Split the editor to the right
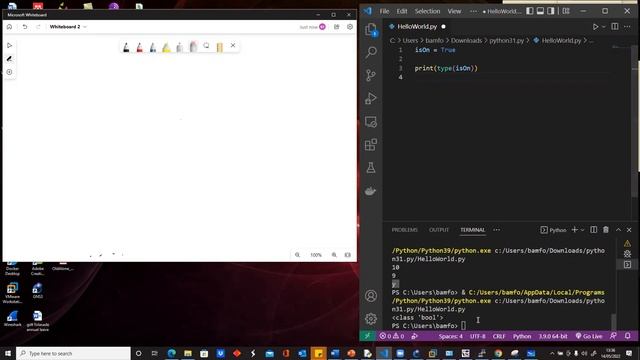The image size is (640, 360). click(x=615, y=27)
